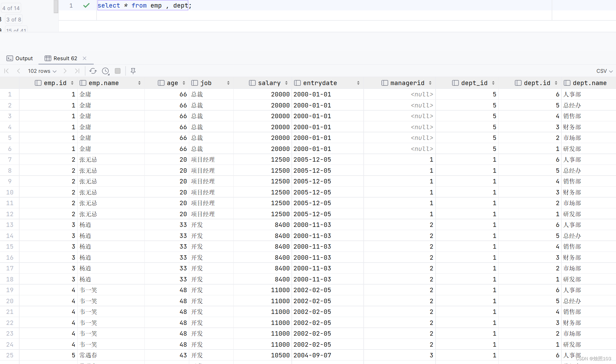This screenshot has width=616, height=364.
Task: Click the SQL query text in editor
Action: (144, 5)
